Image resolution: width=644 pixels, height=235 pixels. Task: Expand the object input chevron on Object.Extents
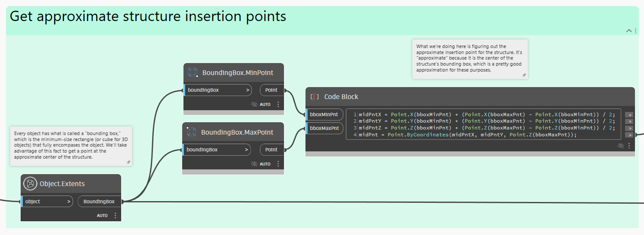[69, 202]
